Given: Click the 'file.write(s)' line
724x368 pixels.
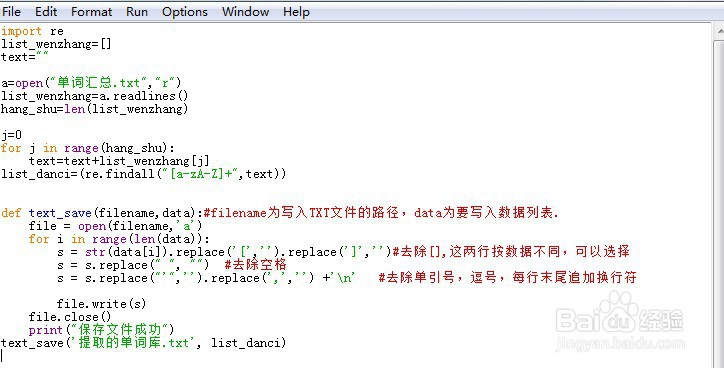Looking at the screenshot, I should point(101,303).
